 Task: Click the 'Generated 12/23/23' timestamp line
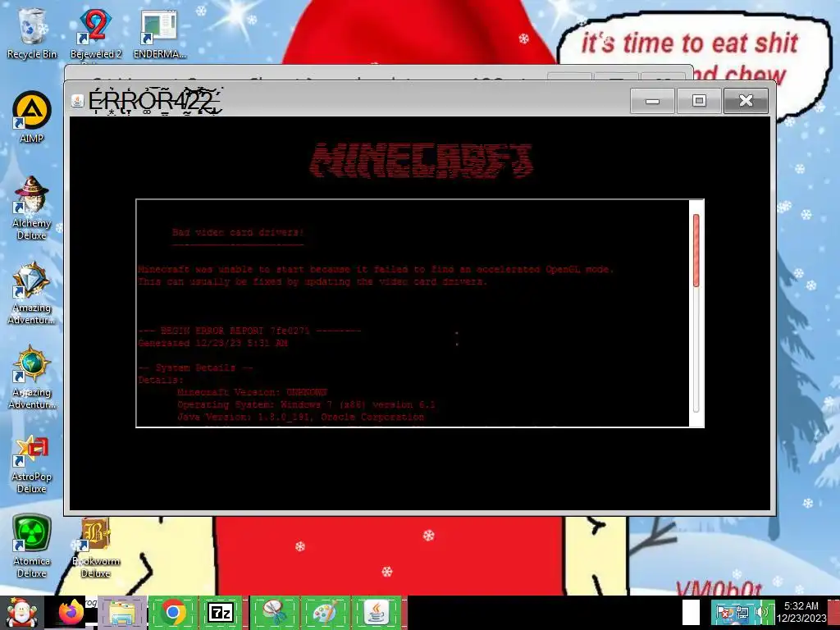[212, 343]
